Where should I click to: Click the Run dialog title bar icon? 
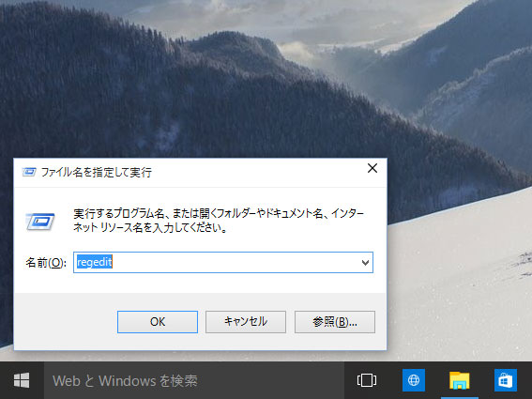[29, 172]
